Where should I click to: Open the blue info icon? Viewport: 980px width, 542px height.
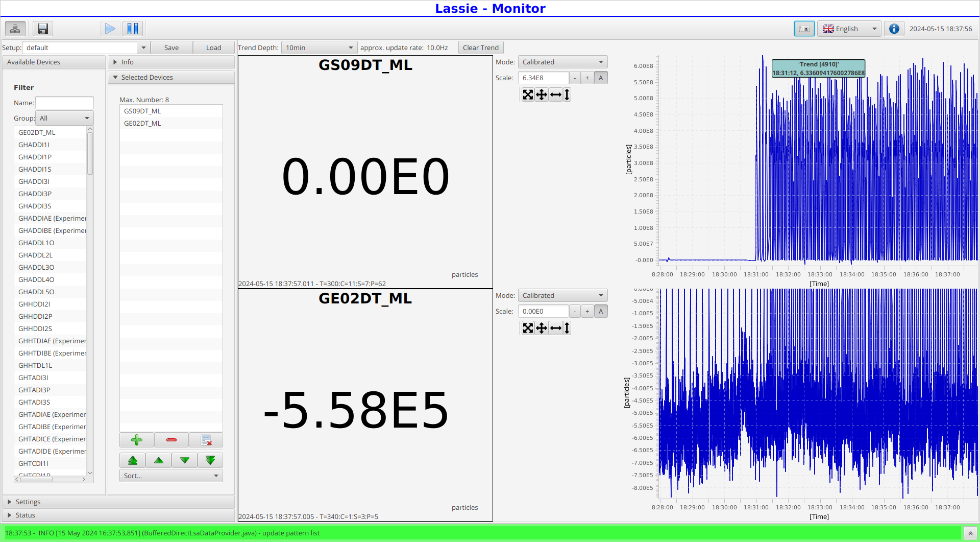[894, 29]
